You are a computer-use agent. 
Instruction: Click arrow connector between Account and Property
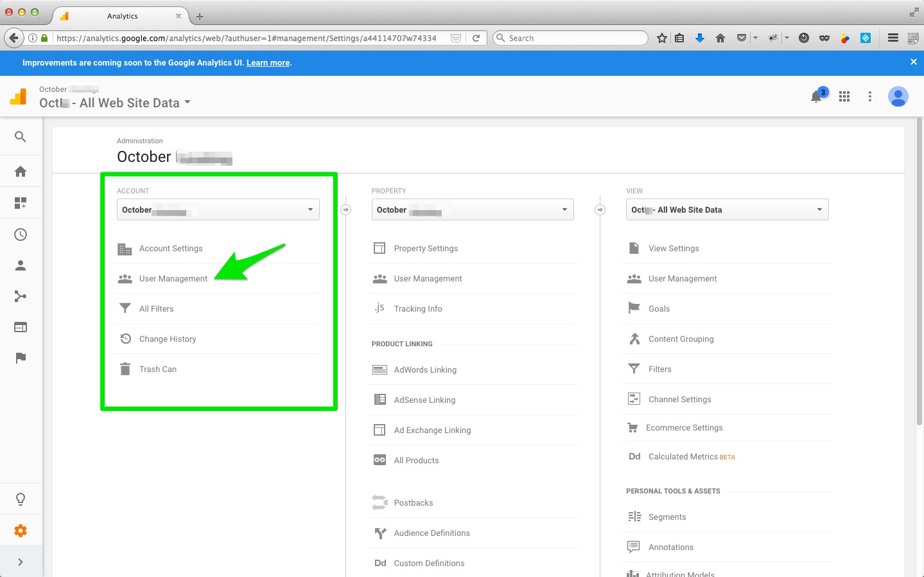[345, 210]
